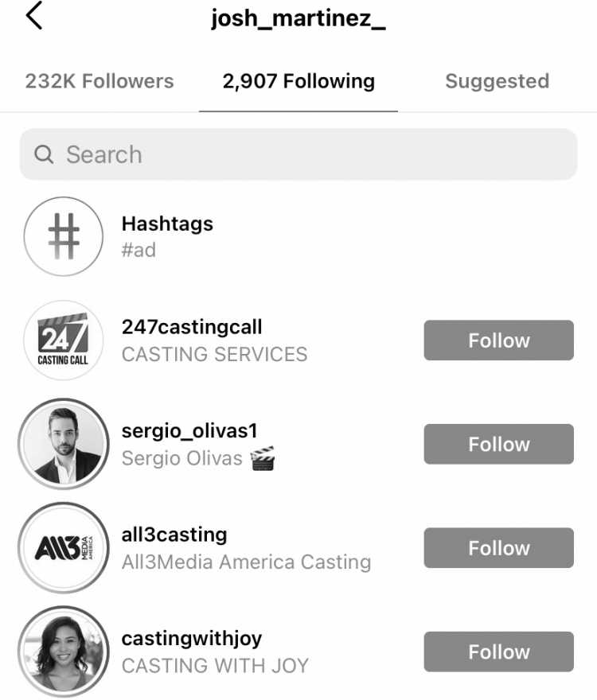
Task: Tap the search magnifier icon
Action: click(44, 154)
